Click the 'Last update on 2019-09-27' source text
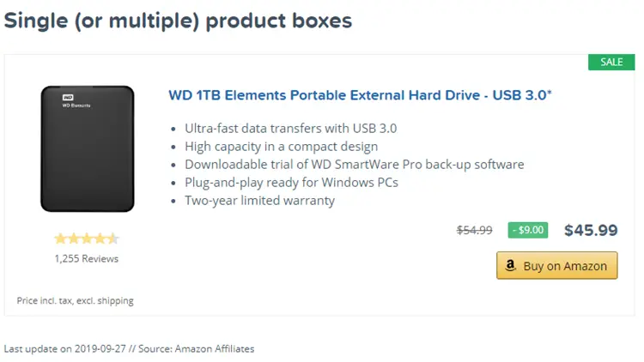Screen dimensions: 644x362 [129, 349]
